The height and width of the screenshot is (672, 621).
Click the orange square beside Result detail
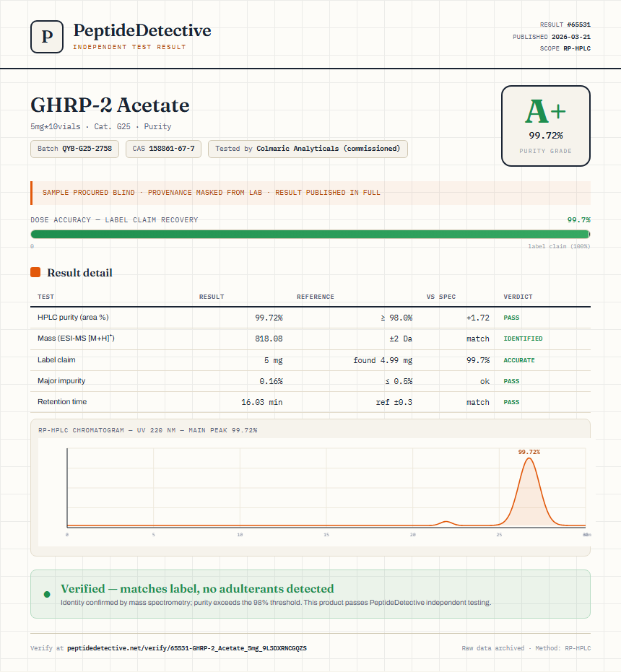coord(35,272)
